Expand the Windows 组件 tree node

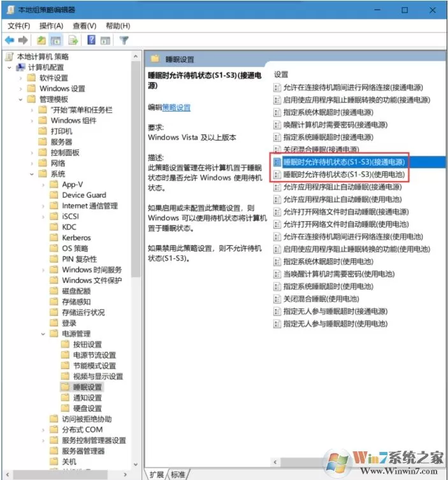(x=32, y=120)
